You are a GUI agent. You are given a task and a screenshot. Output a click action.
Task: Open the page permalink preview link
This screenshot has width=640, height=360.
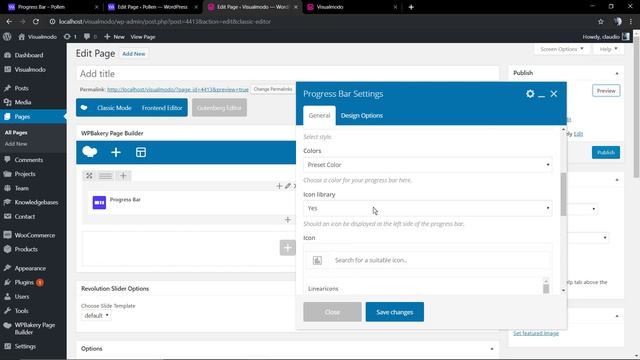(178, 89)
